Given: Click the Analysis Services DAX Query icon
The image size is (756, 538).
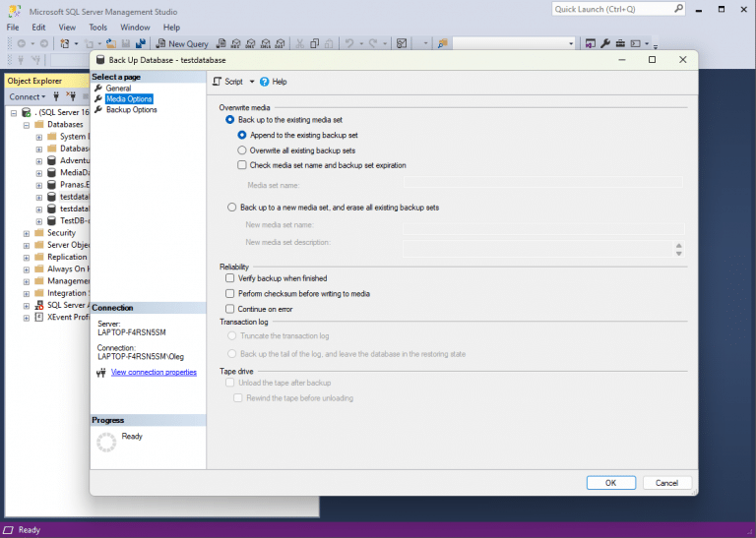Looking at the screenshot, I should pos(280,44).
